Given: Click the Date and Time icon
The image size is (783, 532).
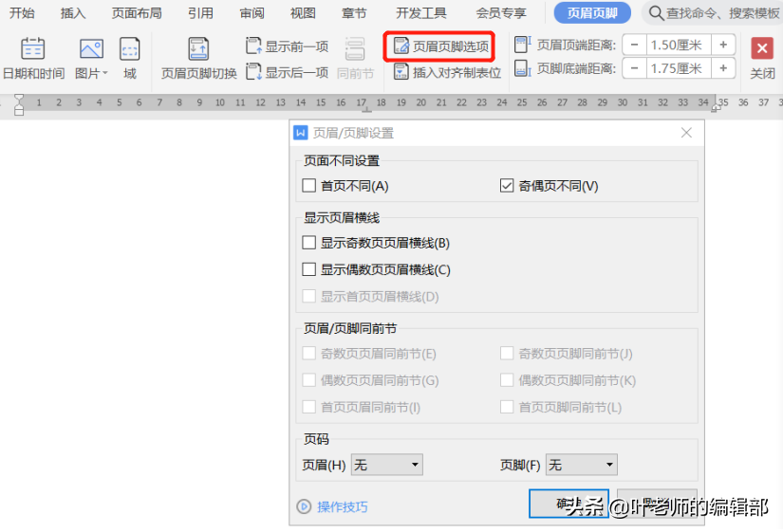Looking at the screenshot, I should (33, 49).
